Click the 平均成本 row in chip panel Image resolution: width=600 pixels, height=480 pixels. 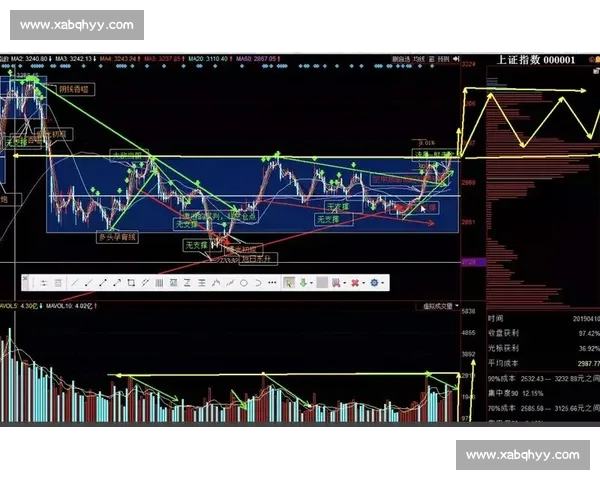[544, 363]
